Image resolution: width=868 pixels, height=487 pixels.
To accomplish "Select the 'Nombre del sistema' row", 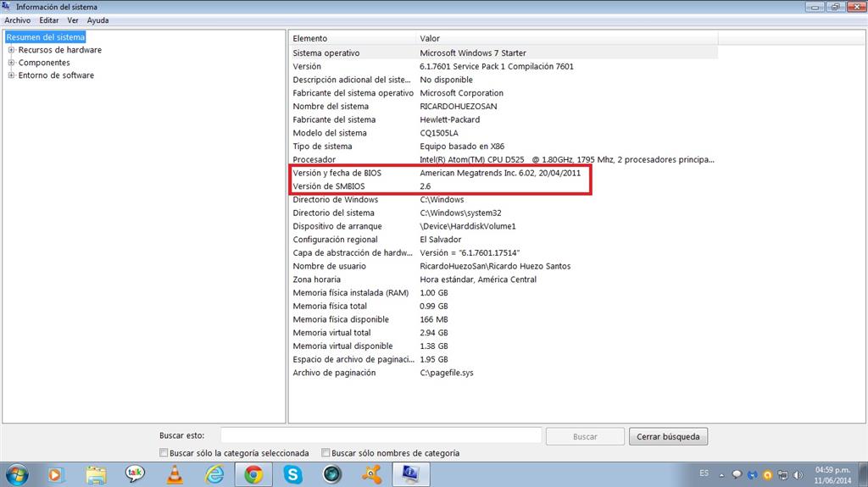I will 504,106.
